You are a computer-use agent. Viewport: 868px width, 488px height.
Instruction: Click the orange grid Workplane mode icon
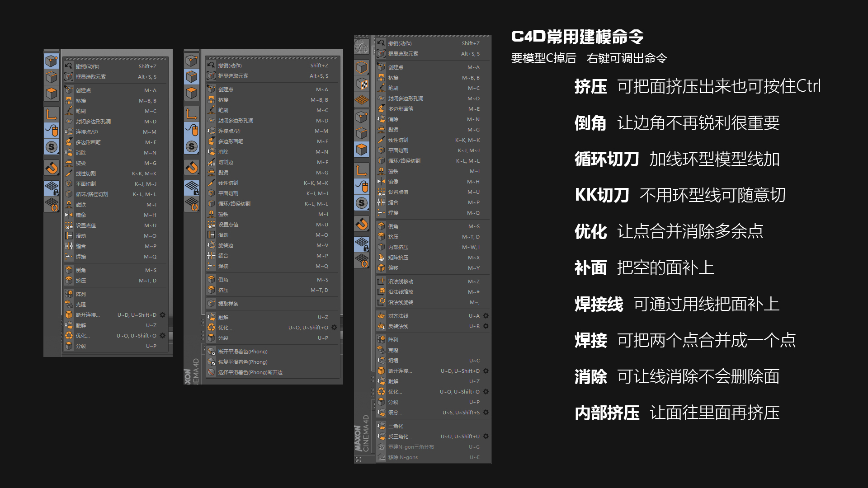coord(362,99)
